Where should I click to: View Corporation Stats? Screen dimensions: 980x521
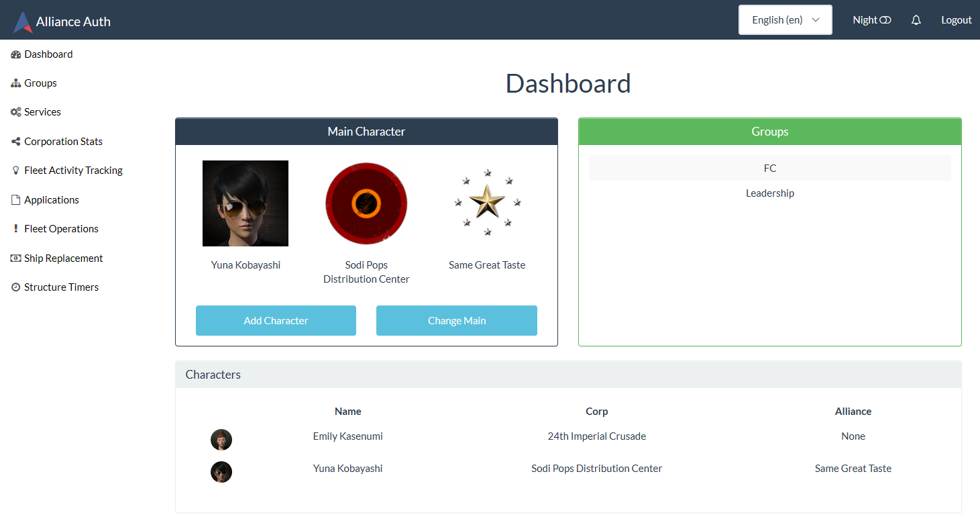(64, 141)
